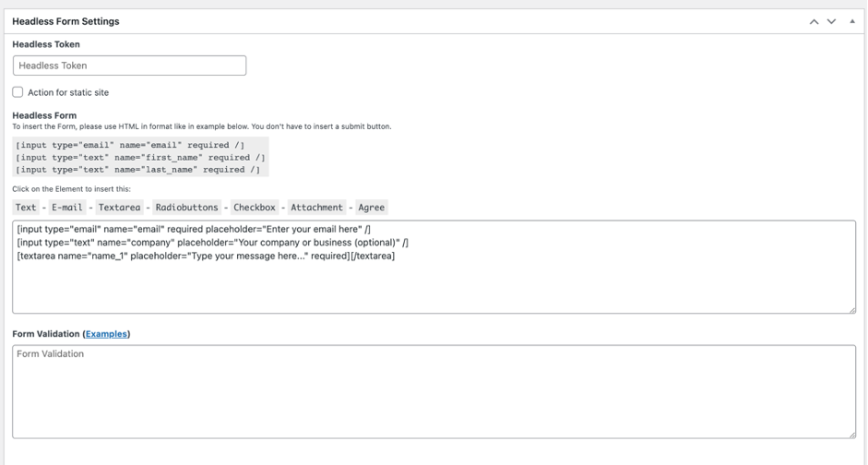Focus the Headless Token input field
The image size is (868, 465).
(x=129, y=66)
